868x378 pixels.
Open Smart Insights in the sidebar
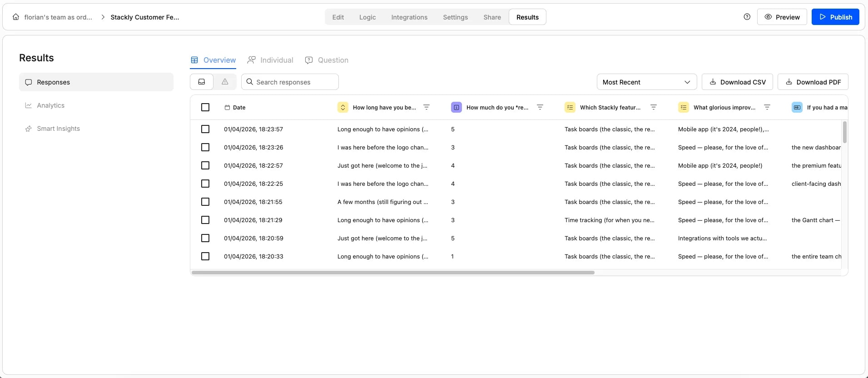coord(96,129)
